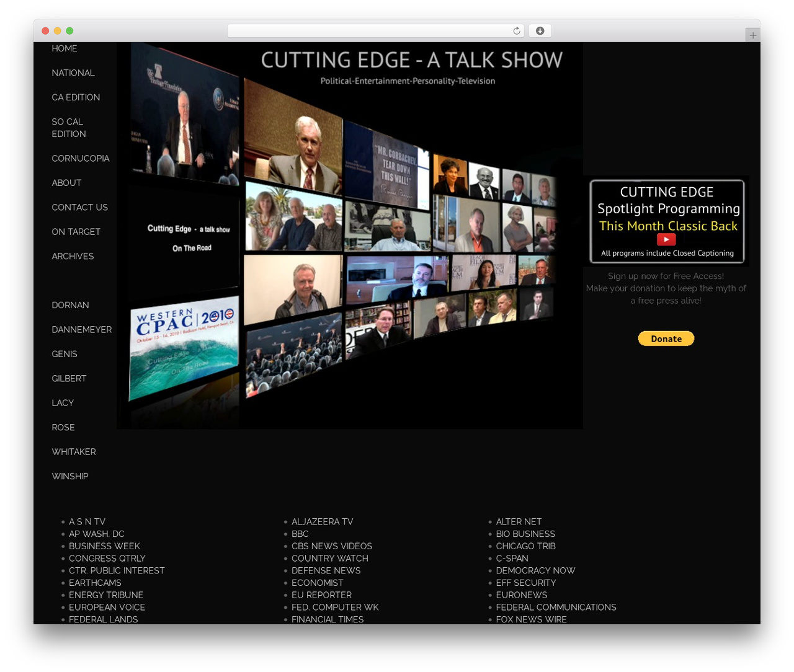Image resolution: width=794 pixels, height=672 pixels.
Task: Open the C-SPAN link
Action: [x=512, y=559]
